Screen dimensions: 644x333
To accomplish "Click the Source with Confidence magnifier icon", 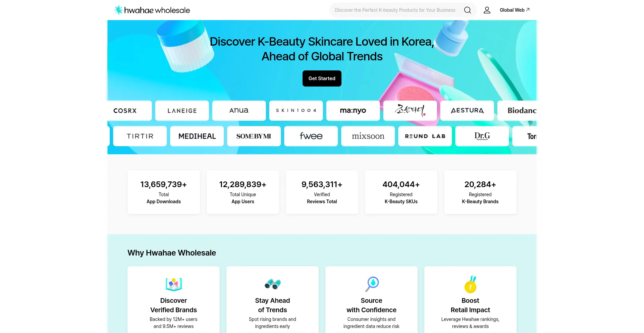I will point(372,284).
